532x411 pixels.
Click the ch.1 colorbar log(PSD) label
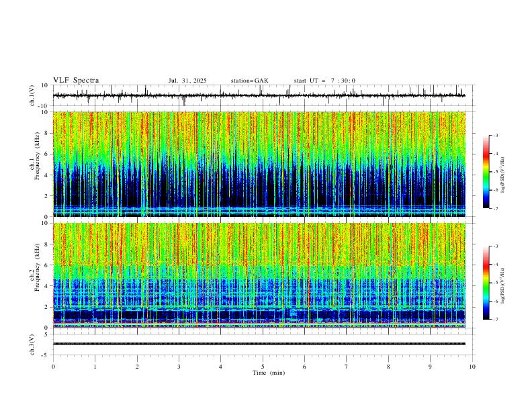point(503,175)
